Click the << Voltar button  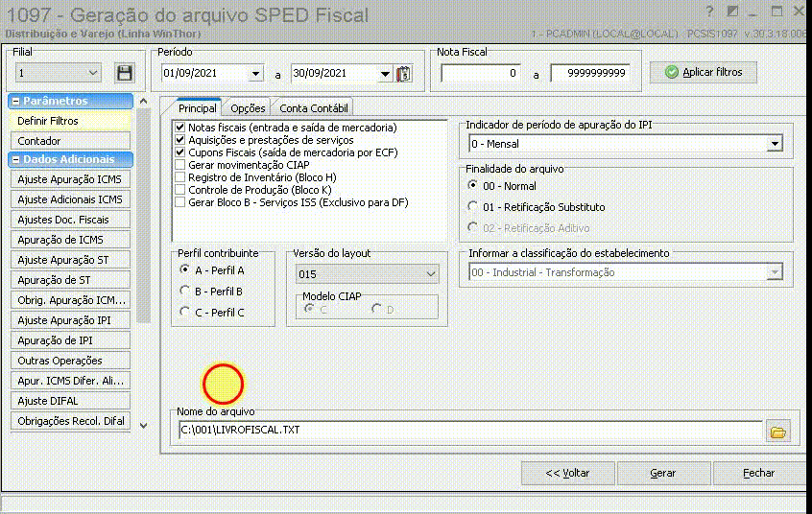[567, 473]
